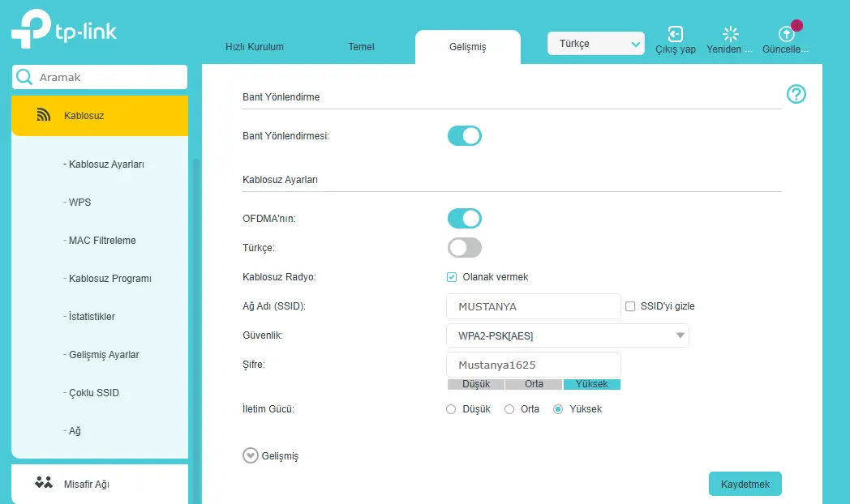Check the SSID'yi gizle checkbox

(630, 306)
